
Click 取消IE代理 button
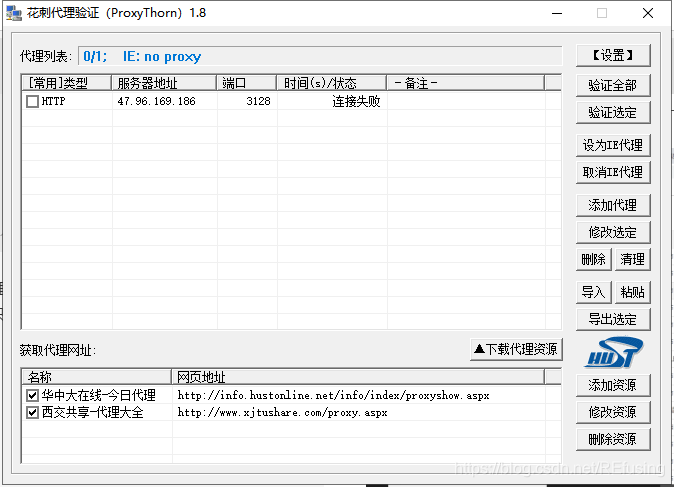click(x=613, y=172)
